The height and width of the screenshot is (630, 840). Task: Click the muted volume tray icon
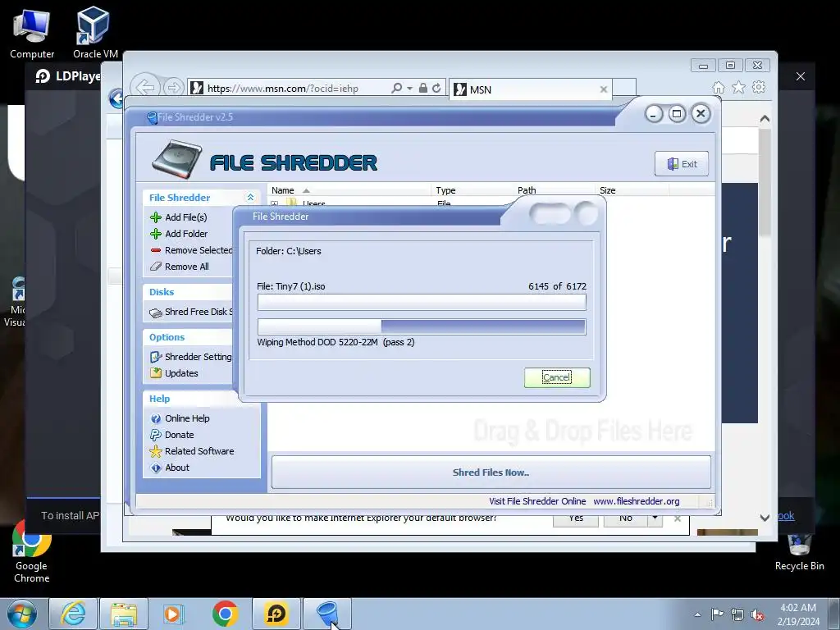point(757,615)
